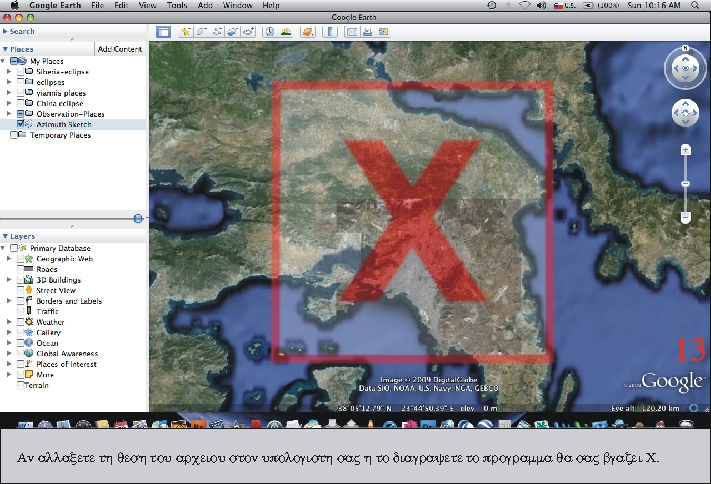Open the View menu
Image resolution: width=711 pixels, height=484 pixels.
click(x=147, y=5)
